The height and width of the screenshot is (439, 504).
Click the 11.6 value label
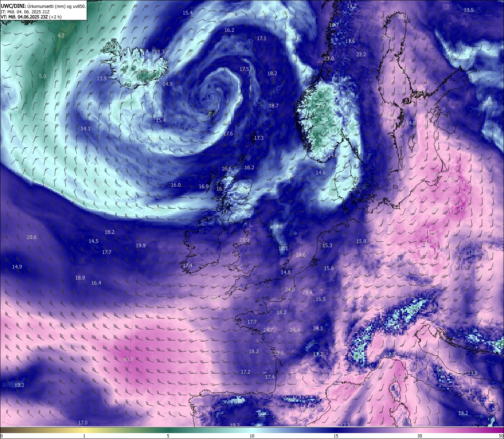350,41
